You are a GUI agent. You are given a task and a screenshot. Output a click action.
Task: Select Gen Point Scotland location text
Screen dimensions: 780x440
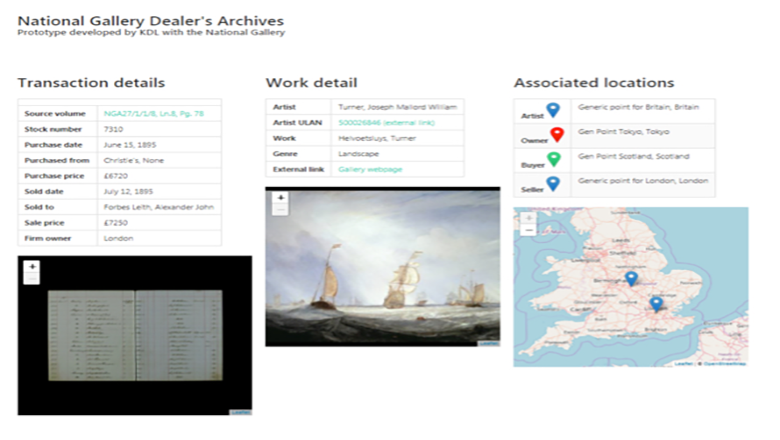point(634,156)
